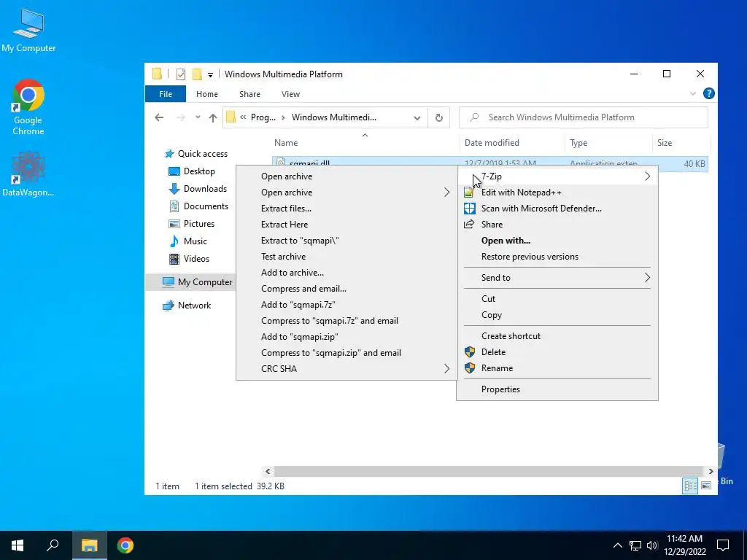Switch to the Share ribbon tab
Viewport: 747px width, 560px height.
coord(249,94)
